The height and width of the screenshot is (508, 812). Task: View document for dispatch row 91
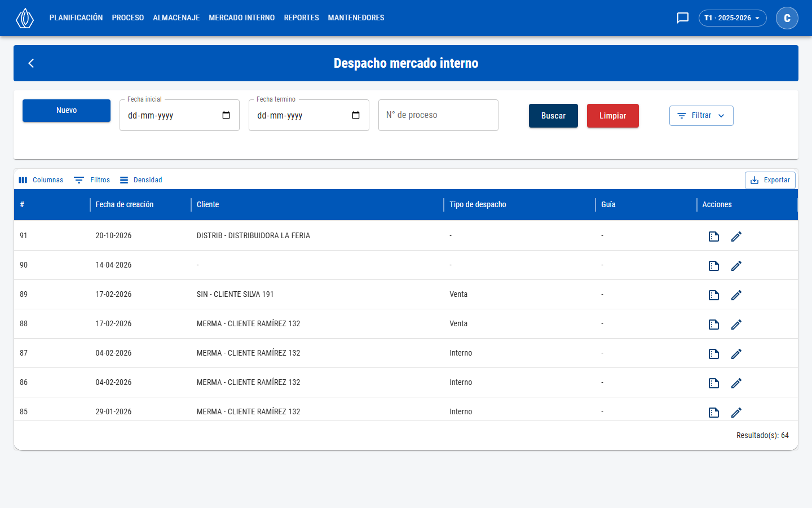[714, 237]
